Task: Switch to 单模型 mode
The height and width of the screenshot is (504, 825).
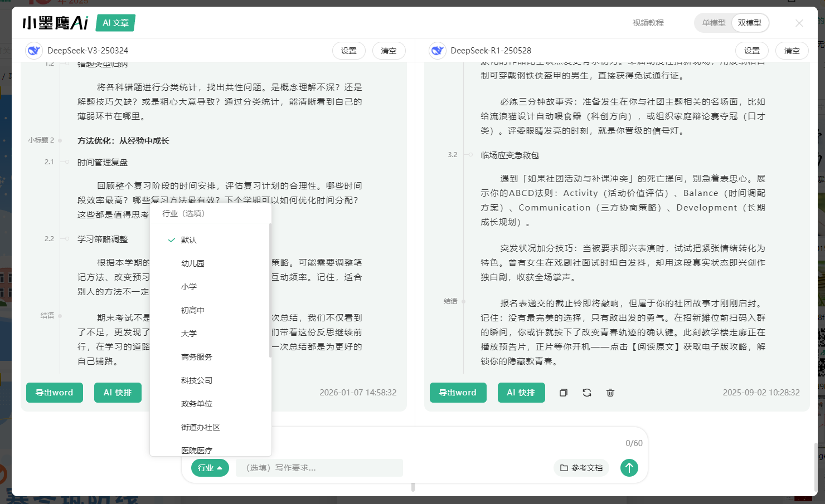Action: coord(714,23)
